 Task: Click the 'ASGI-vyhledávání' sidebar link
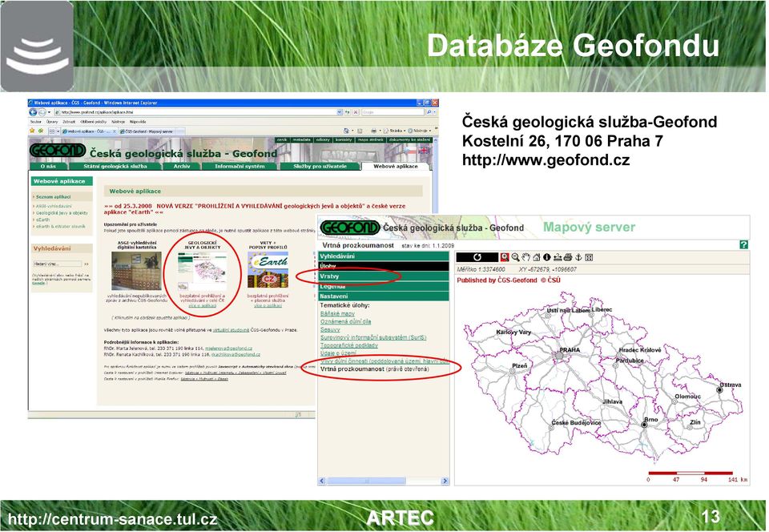[x=54, y=207]
